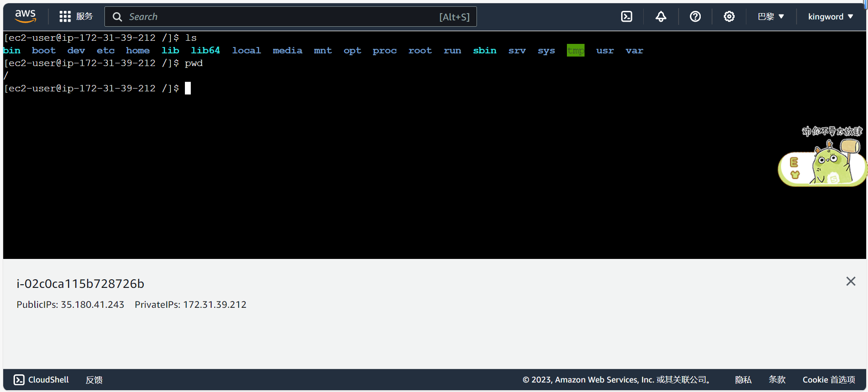
Task: Open the 条款 terms link
Action: point(777,380)
